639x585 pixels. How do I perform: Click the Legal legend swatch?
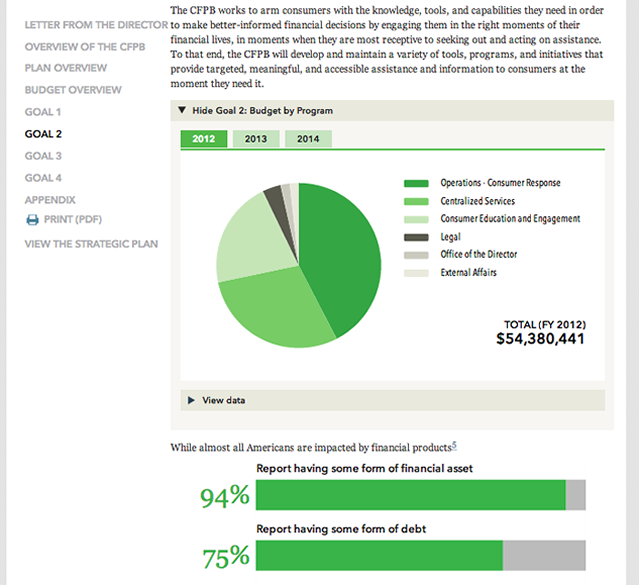click(416, 237)
